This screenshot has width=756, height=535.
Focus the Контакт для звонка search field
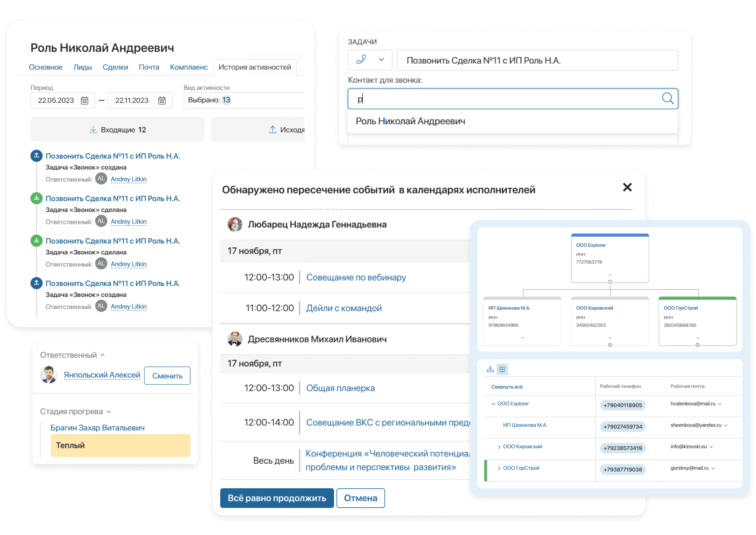click(x=512, y=98)
